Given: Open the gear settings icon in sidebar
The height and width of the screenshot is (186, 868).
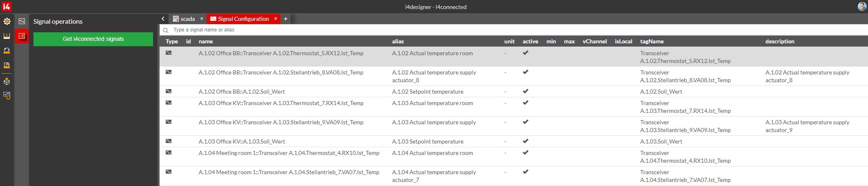Looking at the screenshot, I should [x=7, y=21].
